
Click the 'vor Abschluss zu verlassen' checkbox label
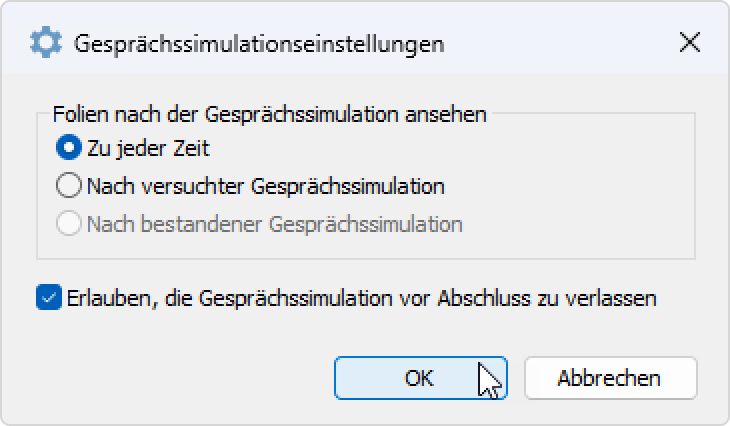click(528, 298)
